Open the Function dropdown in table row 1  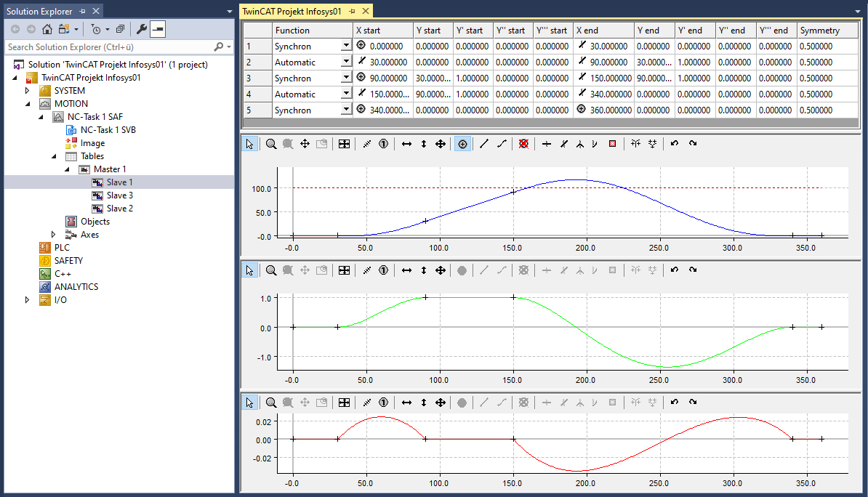pyautogui.click(x=346, y=46)
